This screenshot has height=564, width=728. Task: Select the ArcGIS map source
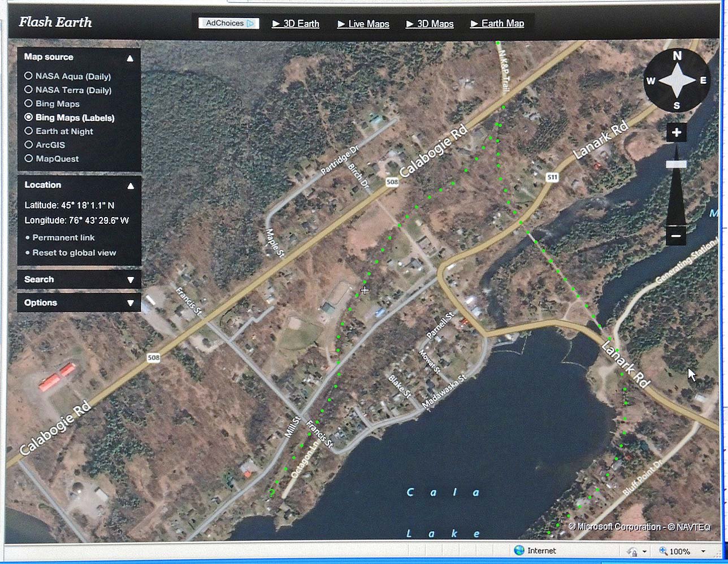28,145
